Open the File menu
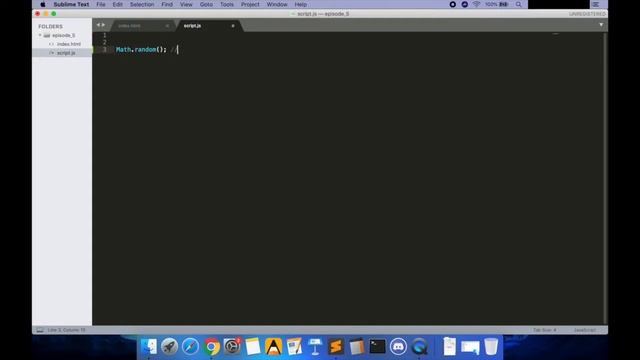Viewport: 640px width, 360px height. 101,4
